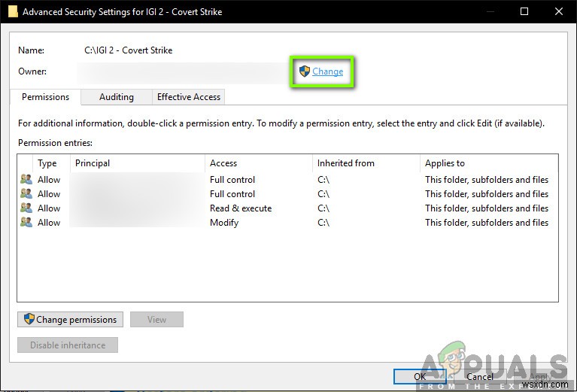This screenshot has width=577, height=392.
Task: Select the Read & execute permission entry
Action: coord(241,208)
